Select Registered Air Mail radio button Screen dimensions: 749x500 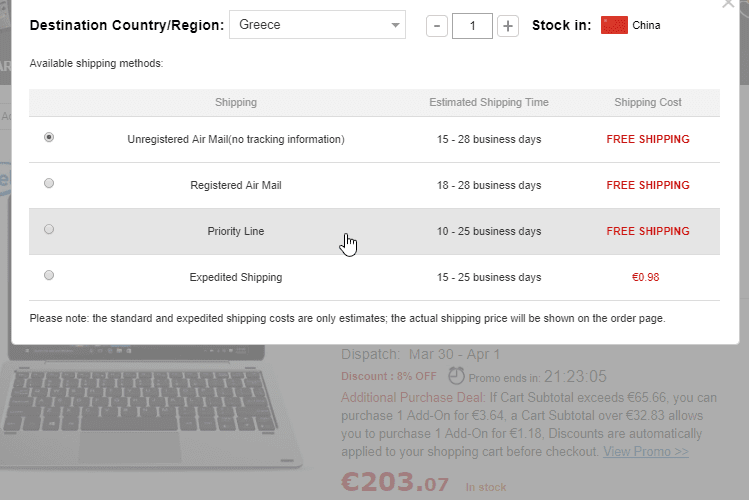[49, 184]
